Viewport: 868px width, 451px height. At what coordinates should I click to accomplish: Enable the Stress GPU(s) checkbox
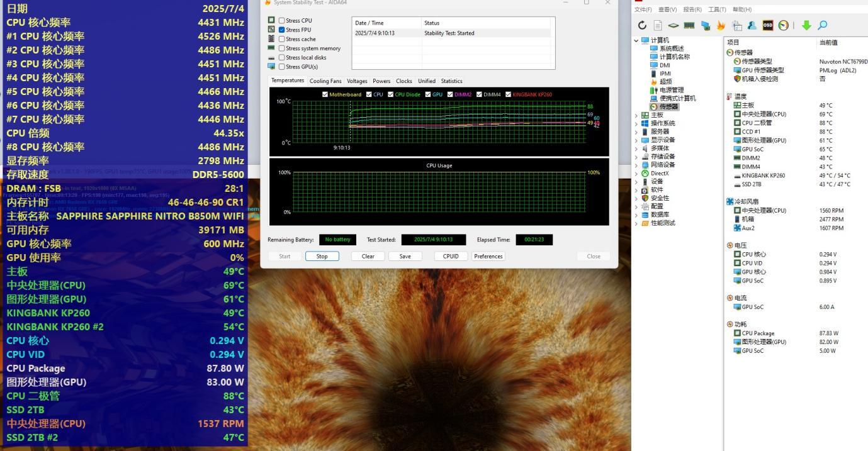pyautogui.click(x=282, y=67)
